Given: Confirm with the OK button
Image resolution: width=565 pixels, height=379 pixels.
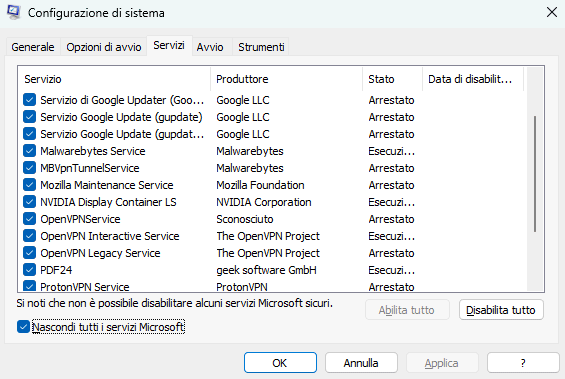Looking at the screenshot, I should coord(280,363).
